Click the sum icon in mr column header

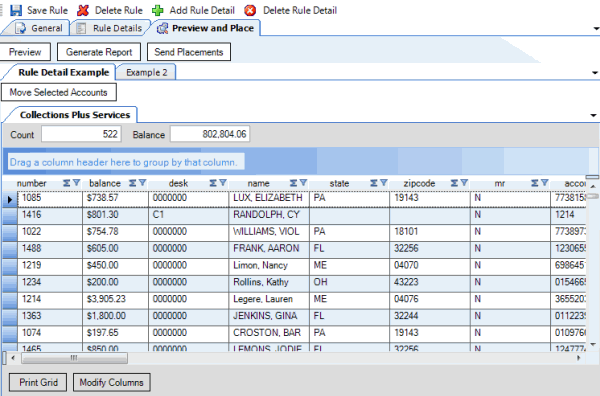click(x=535, y=183)
